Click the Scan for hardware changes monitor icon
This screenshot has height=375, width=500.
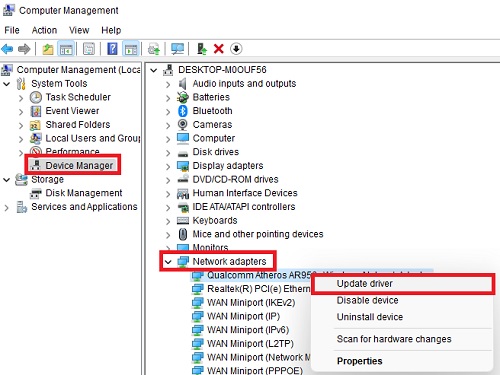[177, 49]
